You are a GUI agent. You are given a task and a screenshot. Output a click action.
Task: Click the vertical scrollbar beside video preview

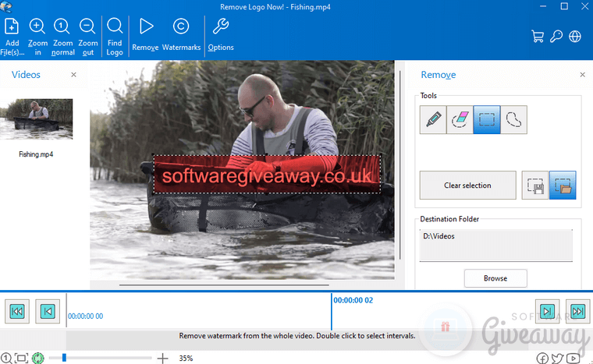pos(399,164)
